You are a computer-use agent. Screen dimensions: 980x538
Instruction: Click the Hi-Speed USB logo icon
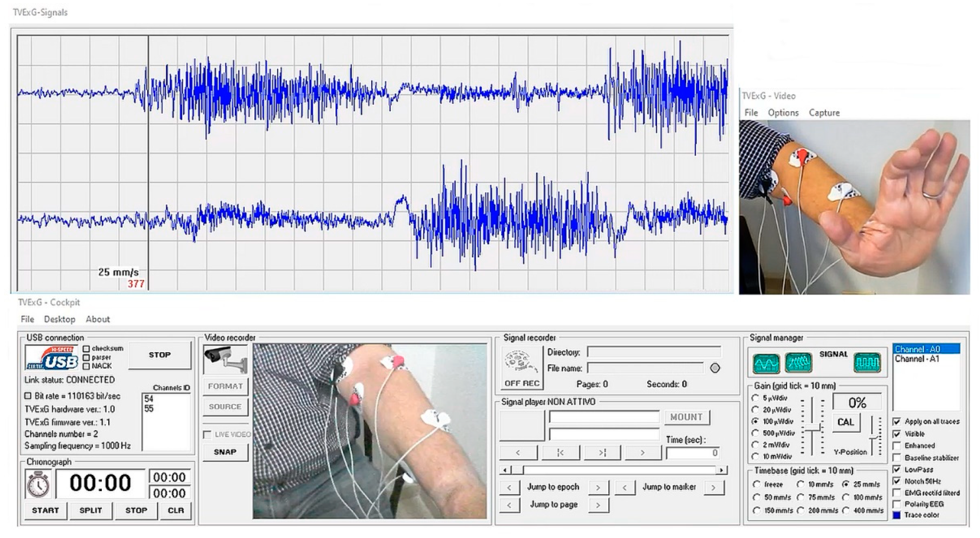pos(52,358)
